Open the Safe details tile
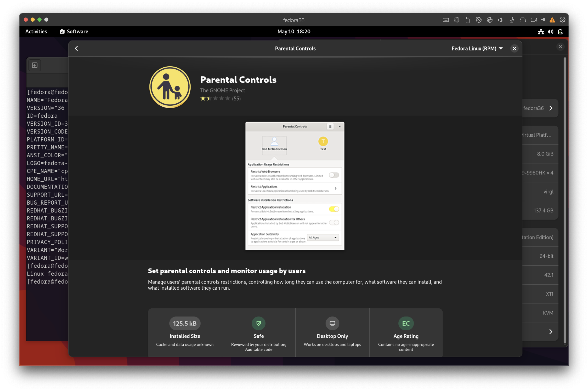This screenshot has height=391, width=588. tap(258, 333)
